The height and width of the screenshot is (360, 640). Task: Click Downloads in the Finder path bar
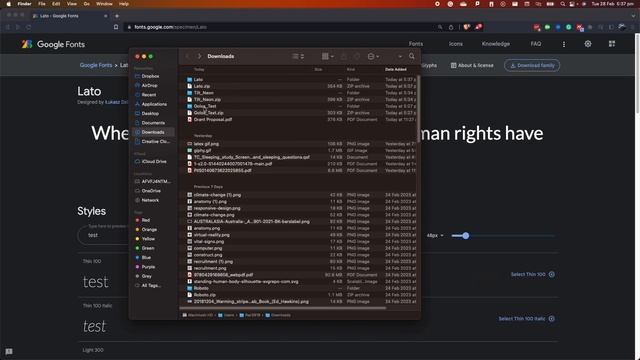[x=278, y=315]
